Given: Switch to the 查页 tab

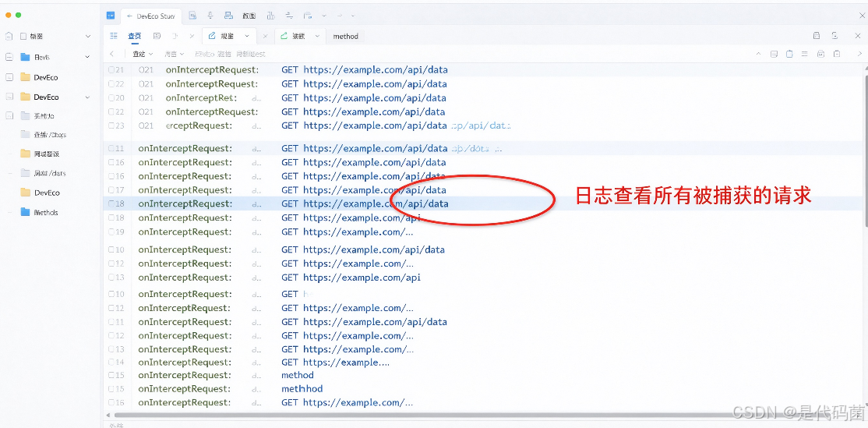Looking at the screenshot, I should click(x=135, y=36).
